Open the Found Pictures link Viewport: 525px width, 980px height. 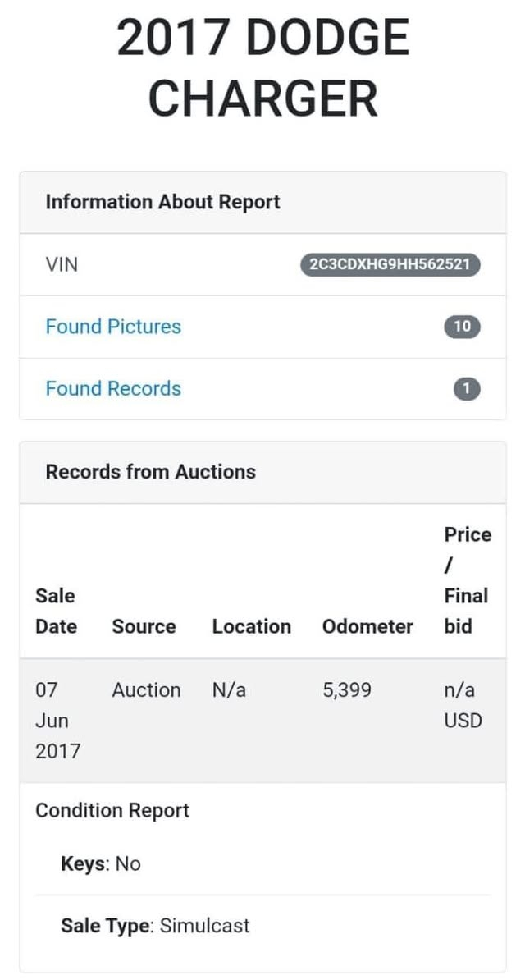113,327
